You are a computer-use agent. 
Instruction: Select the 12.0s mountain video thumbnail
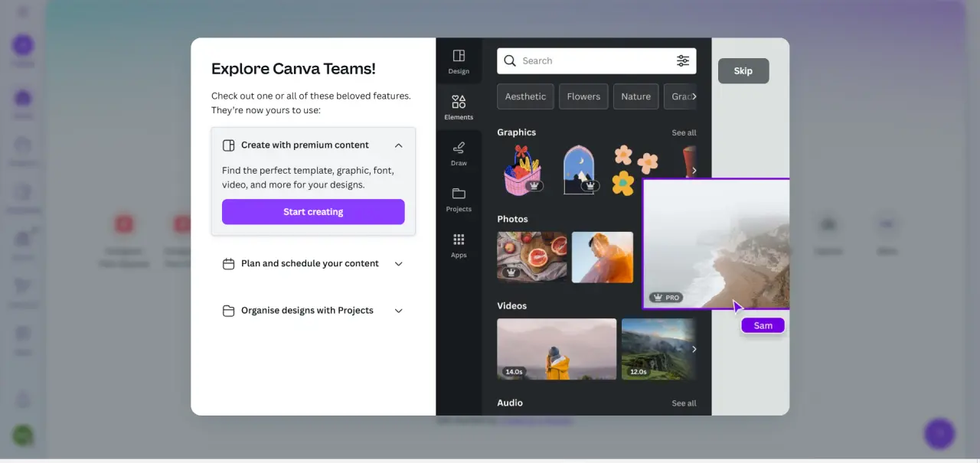coord(658,349)
